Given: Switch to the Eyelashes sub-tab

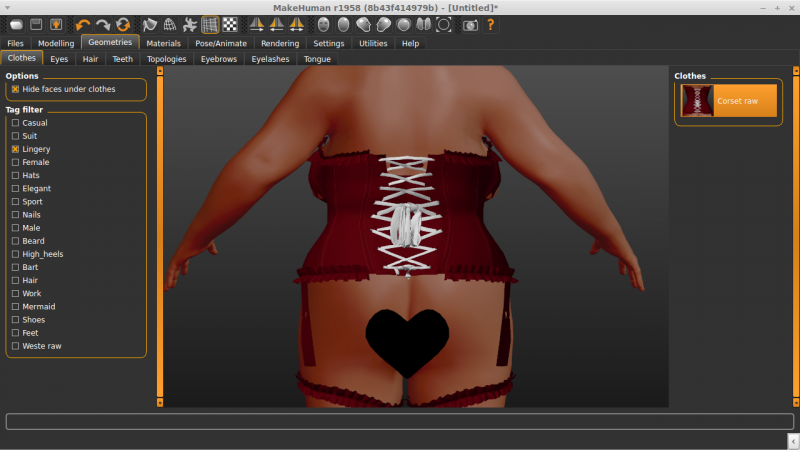Looking at the screenshot, I should tap(270, 59).
